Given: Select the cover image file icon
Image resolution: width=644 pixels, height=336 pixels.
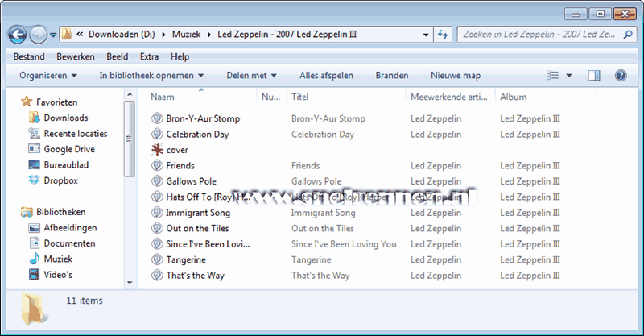Looking at the screenshot, I should click(157, 150).
